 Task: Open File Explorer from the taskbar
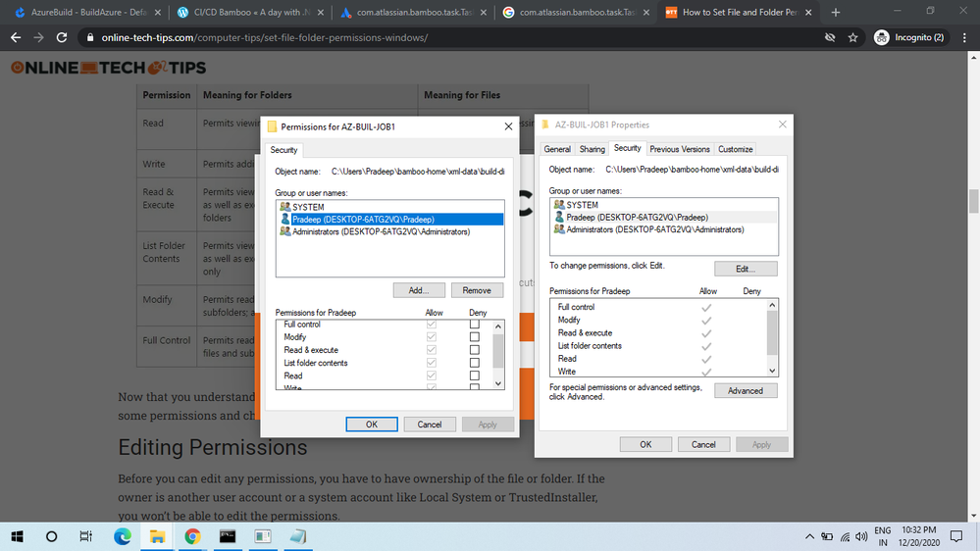[157, 536]
